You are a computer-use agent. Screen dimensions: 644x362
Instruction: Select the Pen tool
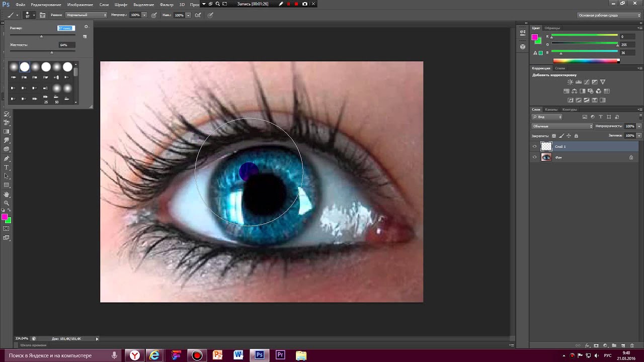coord(7,158)
